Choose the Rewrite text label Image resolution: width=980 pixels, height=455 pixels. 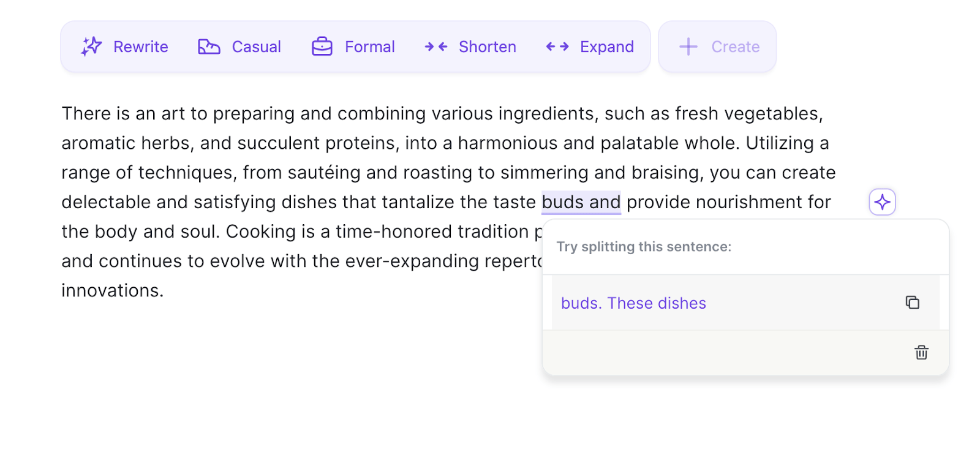141,47
